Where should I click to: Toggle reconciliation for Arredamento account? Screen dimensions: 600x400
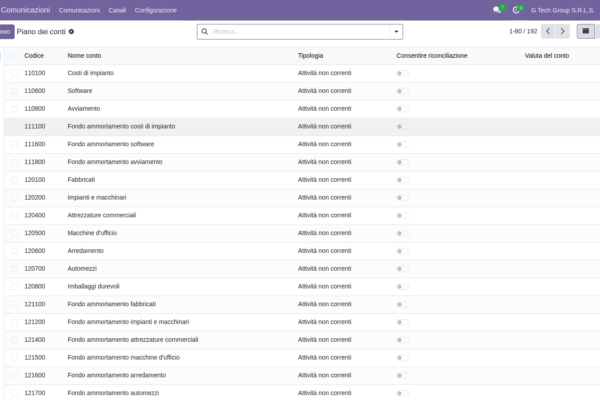pyautogui.click(x=403, y=251)
